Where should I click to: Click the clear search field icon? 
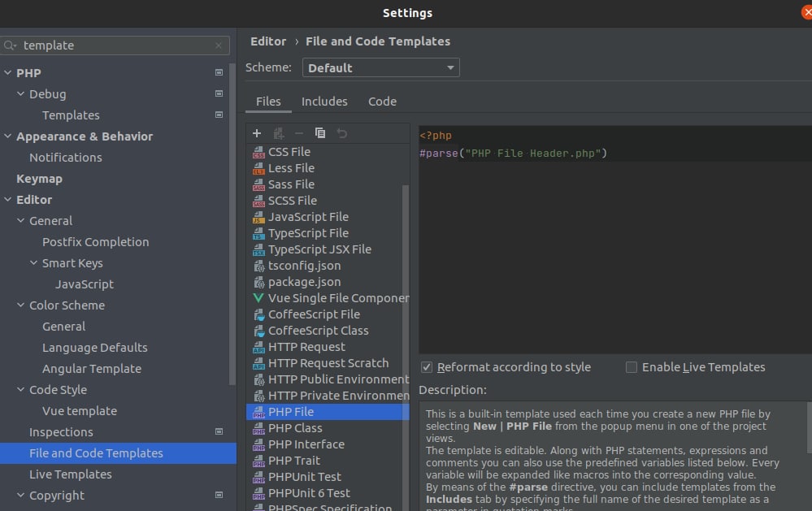tap(219, 45)
